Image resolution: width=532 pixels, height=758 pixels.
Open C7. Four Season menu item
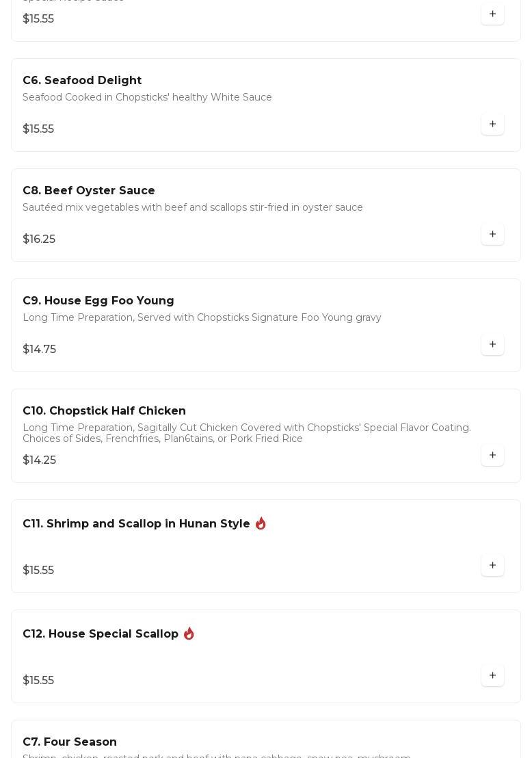pos(70,742)
